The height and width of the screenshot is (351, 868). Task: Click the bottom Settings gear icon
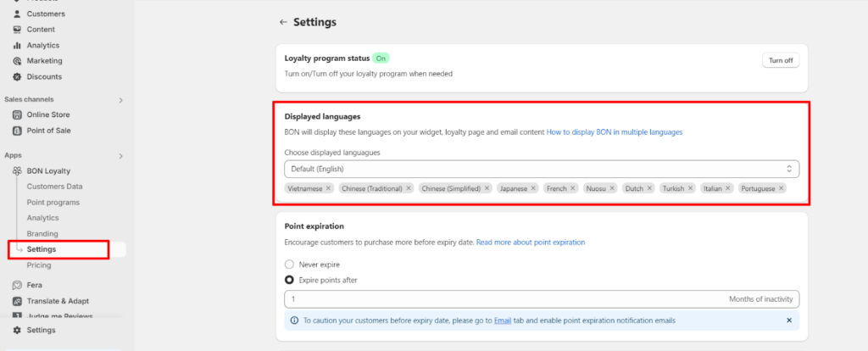(x=17, y=330)
